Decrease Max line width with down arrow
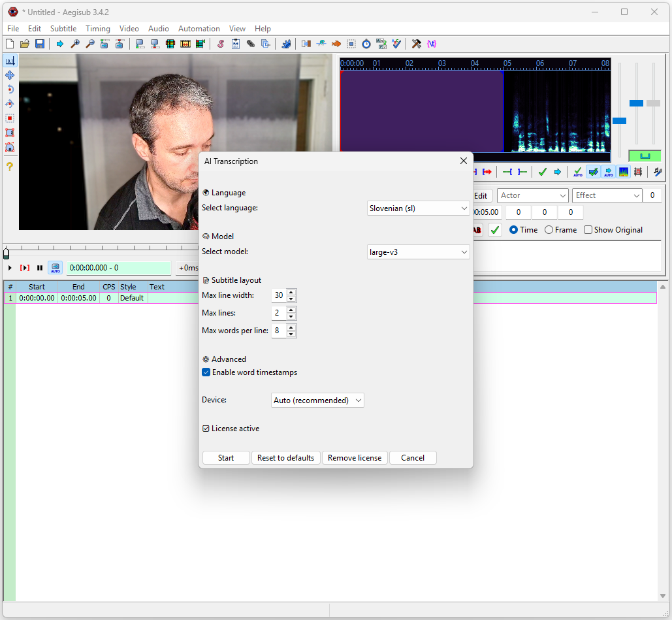This screenshot has height=620, width=672. point(291,299)
